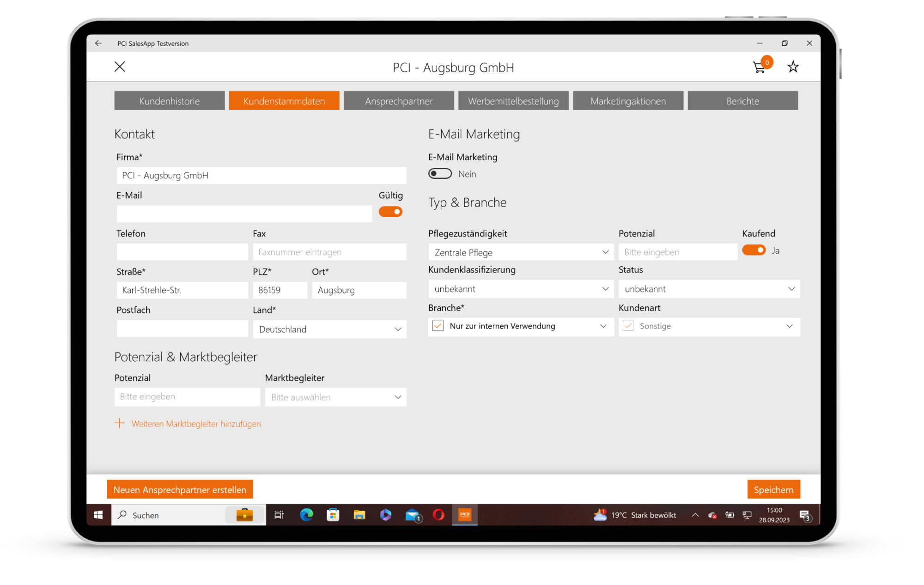924x585 pixels.
Task: Select the PCI SalesApp taskbar icon
Action: point(465,515)
